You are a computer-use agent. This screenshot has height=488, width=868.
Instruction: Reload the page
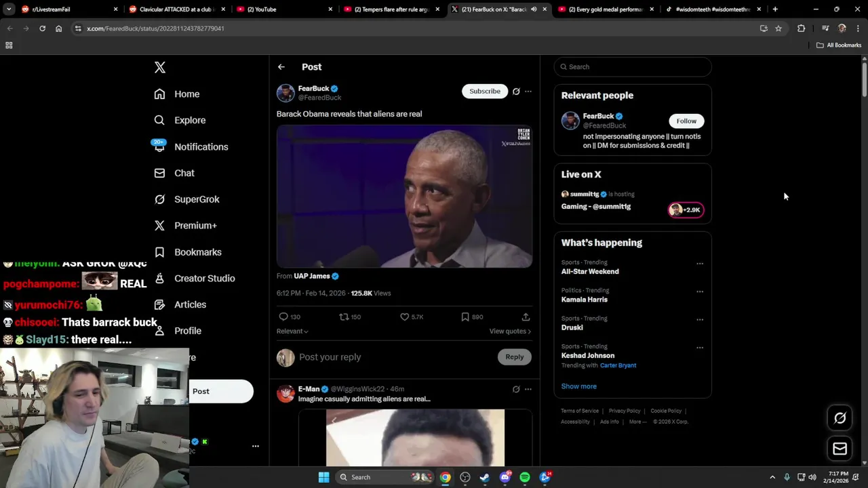[x=42, y=28]
